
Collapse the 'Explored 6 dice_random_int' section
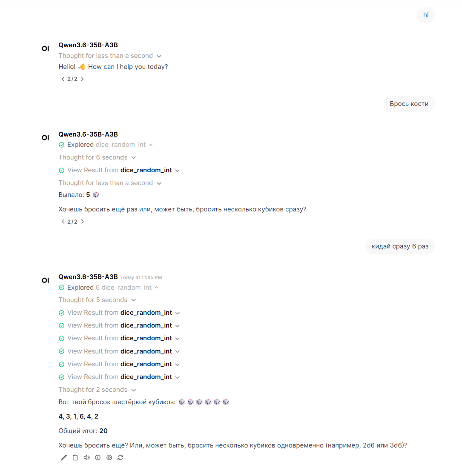109,288
